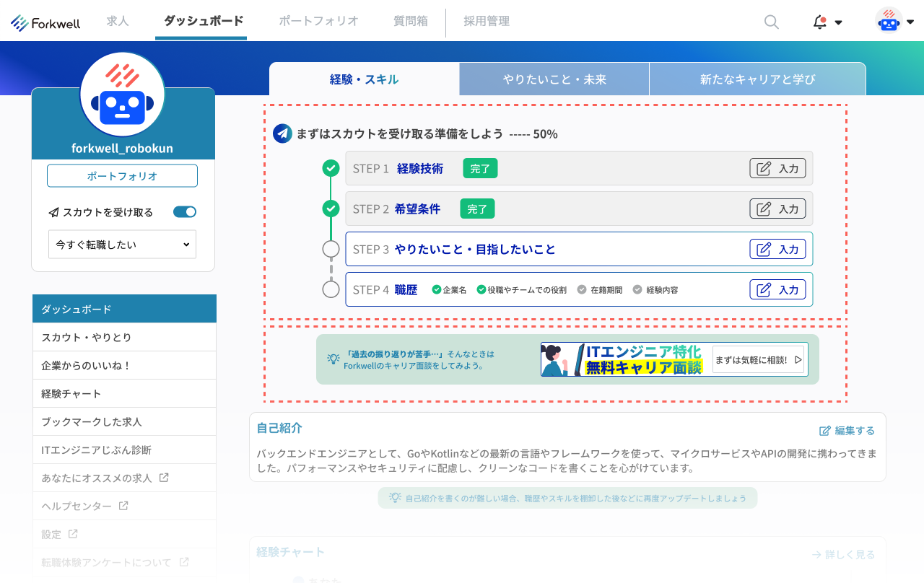
Task: Click external link icon beside ヘルプセンター
Action: (123, 506)
